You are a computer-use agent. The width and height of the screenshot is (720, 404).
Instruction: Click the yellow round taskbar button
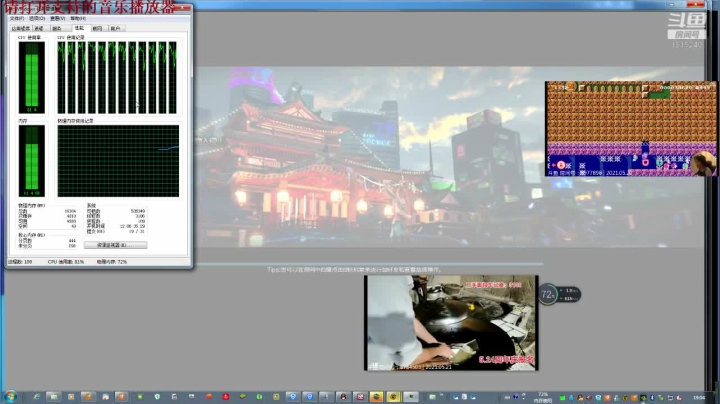pyautogui.click(x=394, y=397)
